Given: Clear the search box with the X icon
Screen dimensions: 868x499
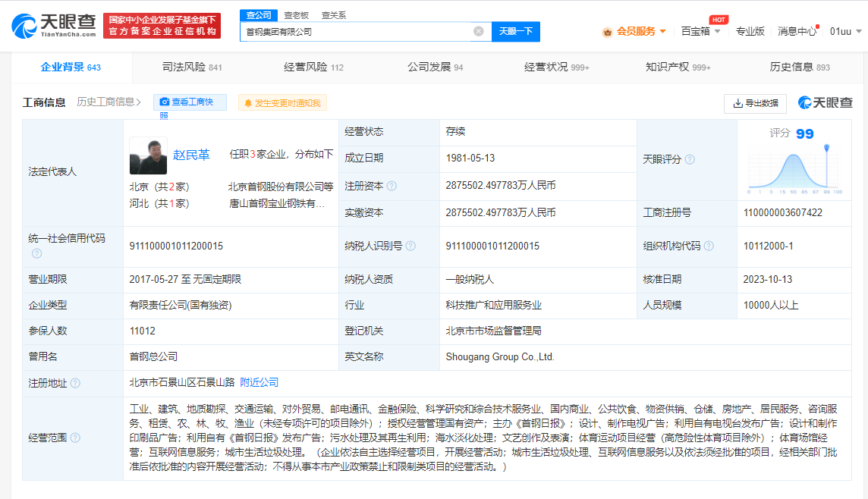Looking at the screenshot, I should pos(479,31).
